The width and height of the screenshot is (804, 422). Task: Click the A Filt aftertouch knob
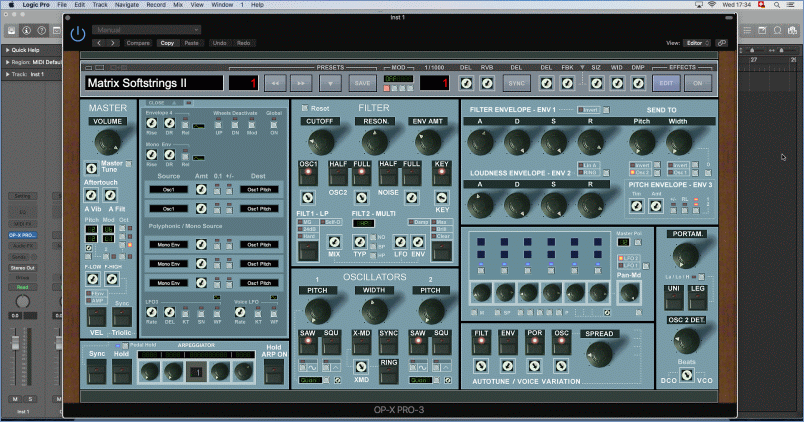(110, 195)
